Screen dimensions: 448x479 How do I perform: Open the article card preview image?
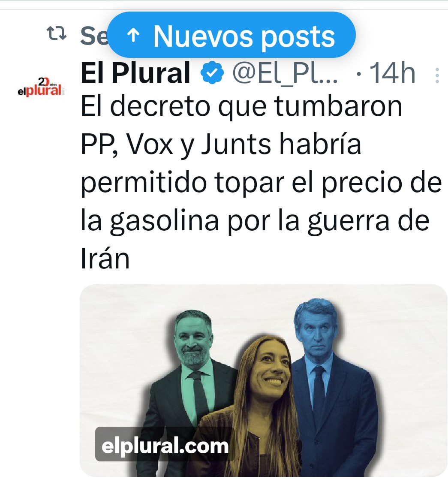click(264, 380)
